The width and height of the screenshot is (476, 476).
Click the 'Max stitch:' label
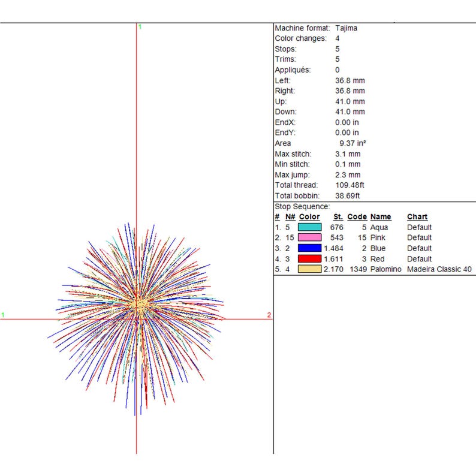click(x=293, y=154)
